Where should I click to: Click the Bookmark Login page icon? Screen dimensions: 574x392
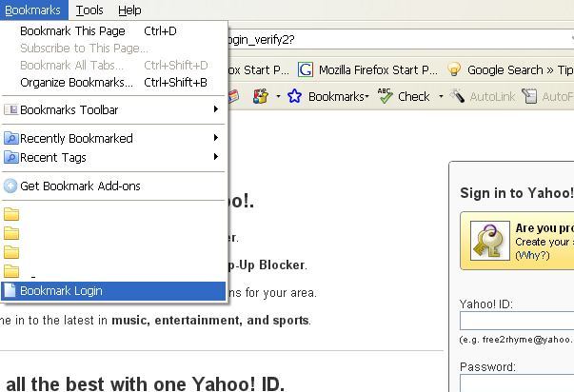pyautogui.click(x=10, y=290)
